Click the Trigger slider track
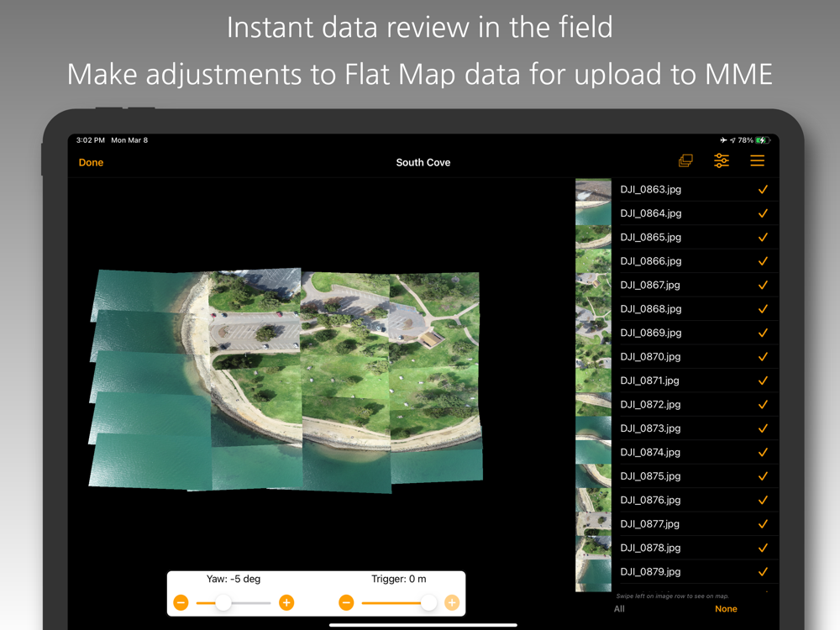The height and width of the screenshot is (630, 840). click(x=399, y=603)
